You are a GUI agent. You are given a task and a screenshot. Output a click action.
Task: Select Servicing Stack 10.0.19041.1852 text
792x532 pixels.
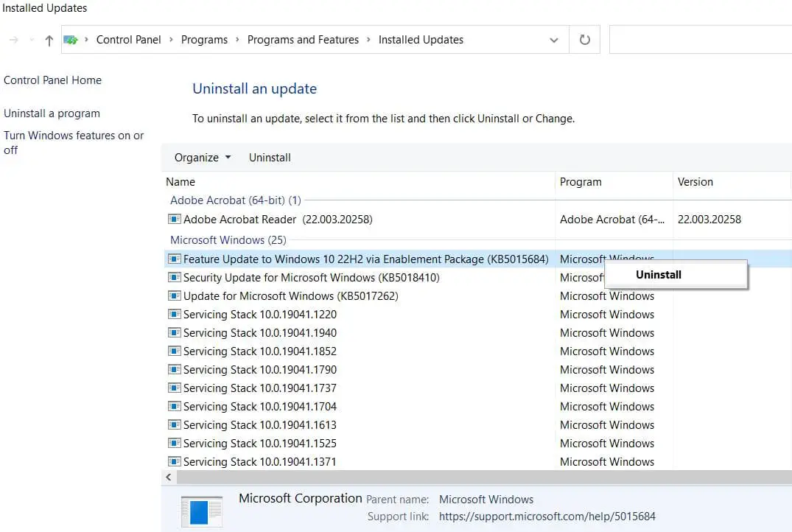click(259, 351)
